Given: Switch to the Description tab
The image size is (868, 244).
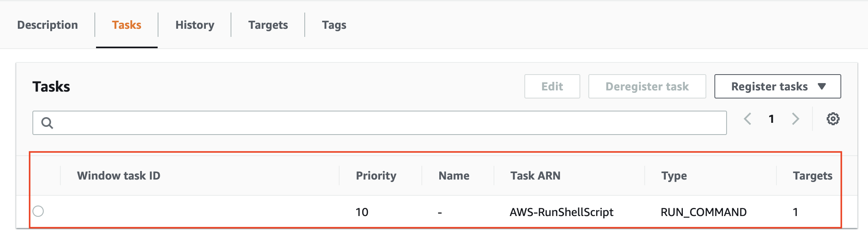Looking at the screenshot, I should tap(47, 25).
